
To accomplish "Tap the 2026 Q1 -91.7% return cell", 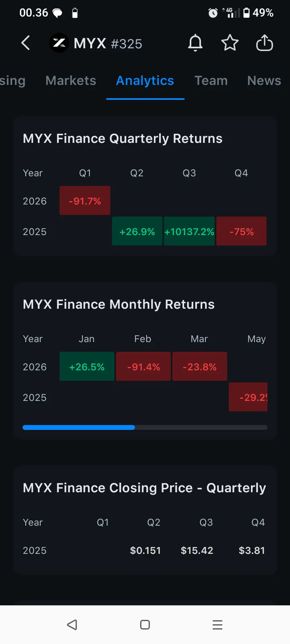I will 85,201.
